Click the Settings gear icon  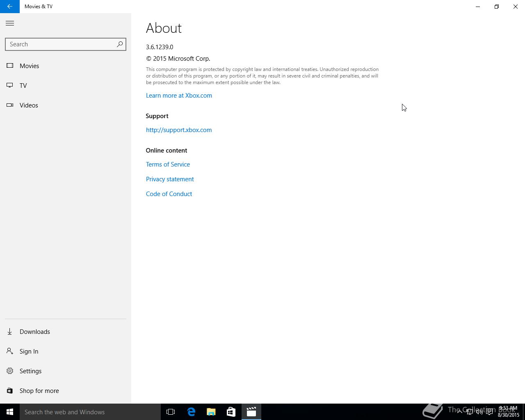click(10, 371)
